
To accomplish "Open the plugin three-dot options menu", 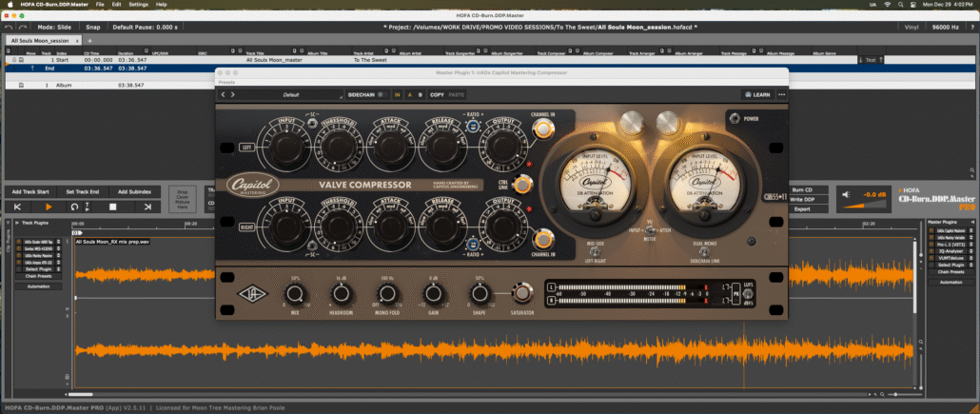I will coord(782,94).
